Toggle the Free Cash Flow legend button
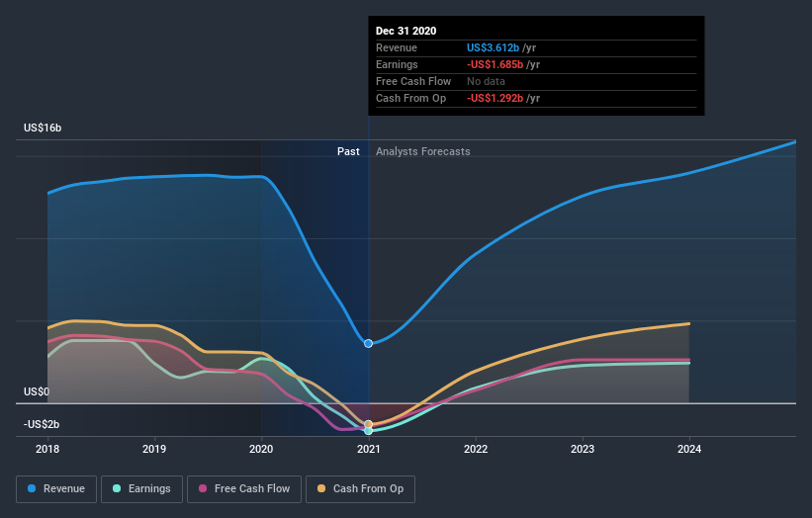Viewport: 812px width, 518px height. click(244, 489)
